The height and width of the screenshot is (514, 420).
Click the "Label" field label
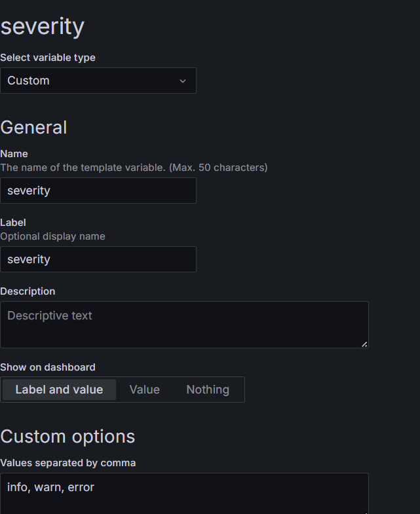[13, 223]
